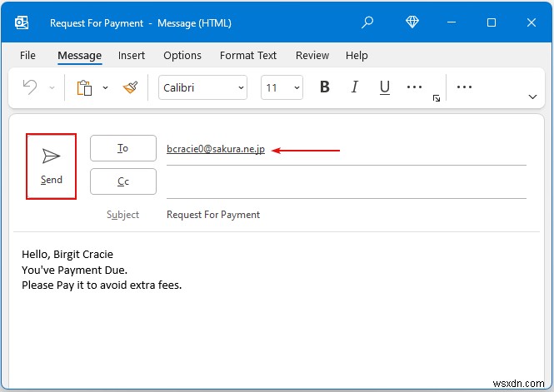554x392 pixels.
Task: Toggle Italic formatting
Action: pyautogui.click(x=354, y=87)
